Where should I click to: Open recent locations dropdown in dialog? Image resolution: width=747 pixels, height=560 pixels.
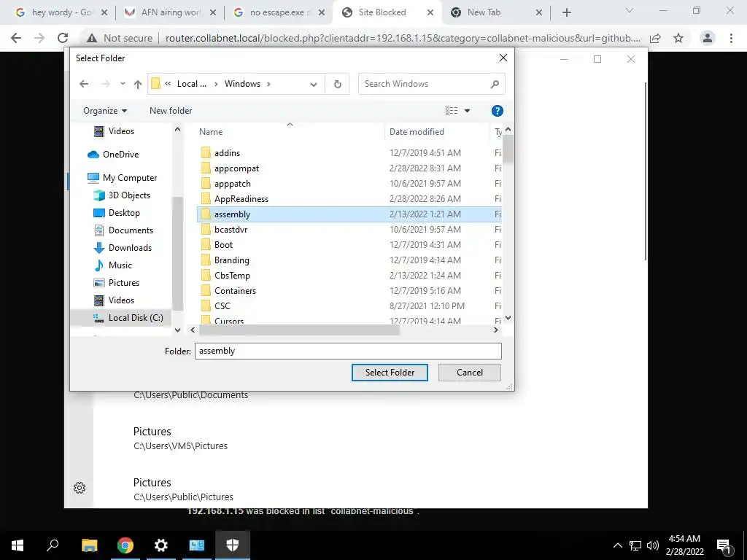click(x=123, y=84)
